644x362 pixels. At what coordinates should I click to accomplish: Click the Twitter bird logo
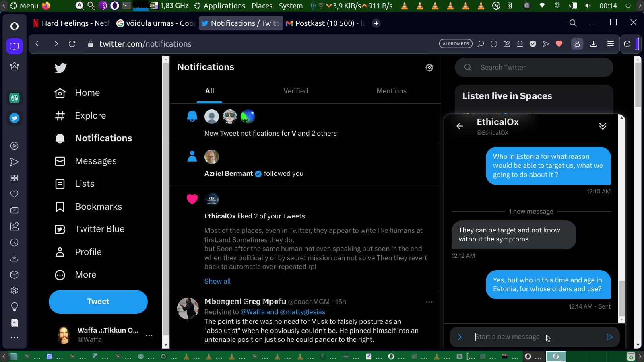click(60, 68)
